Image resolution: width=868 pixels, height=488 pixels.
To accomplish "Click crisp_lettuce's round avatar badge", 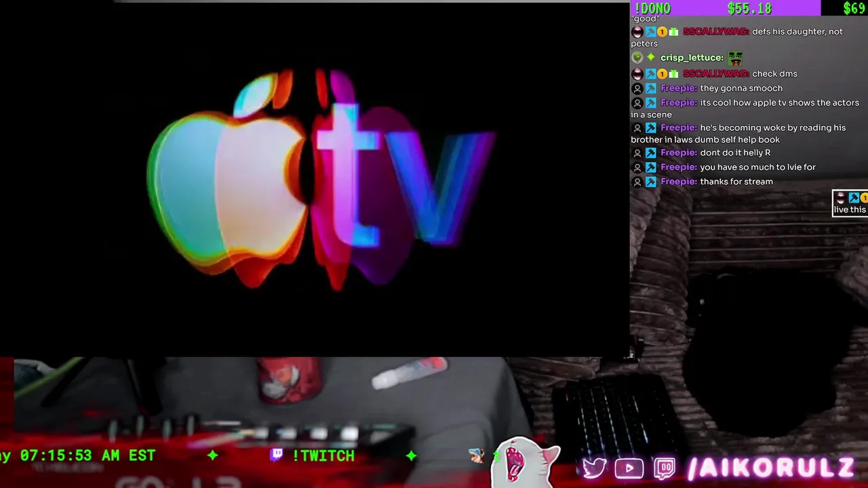I will click(637, 58).
